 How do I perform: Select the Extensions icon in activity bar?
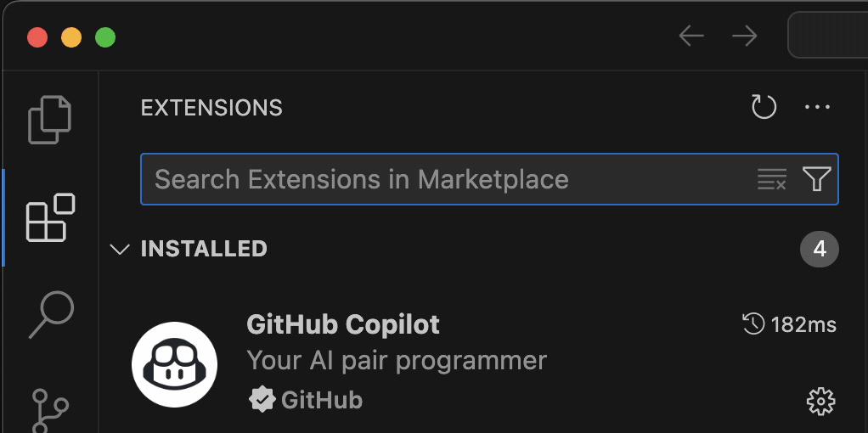[x=50, y=217]
